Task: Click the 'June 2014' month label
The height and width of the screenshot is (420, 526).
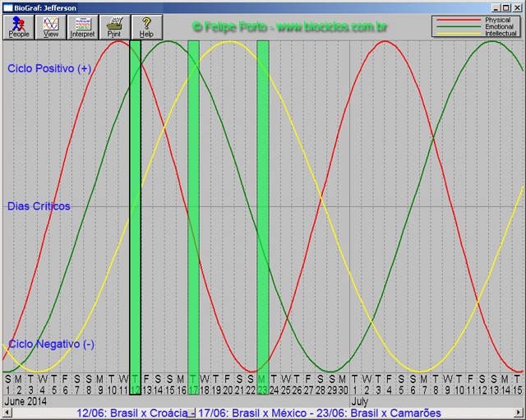Action: 25,401
